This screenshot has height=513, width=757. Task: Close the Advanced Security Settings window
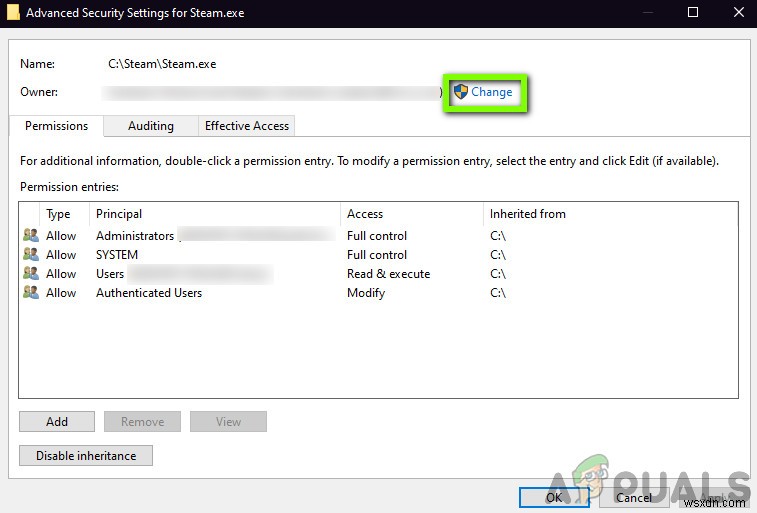click(x=739, y=12)
